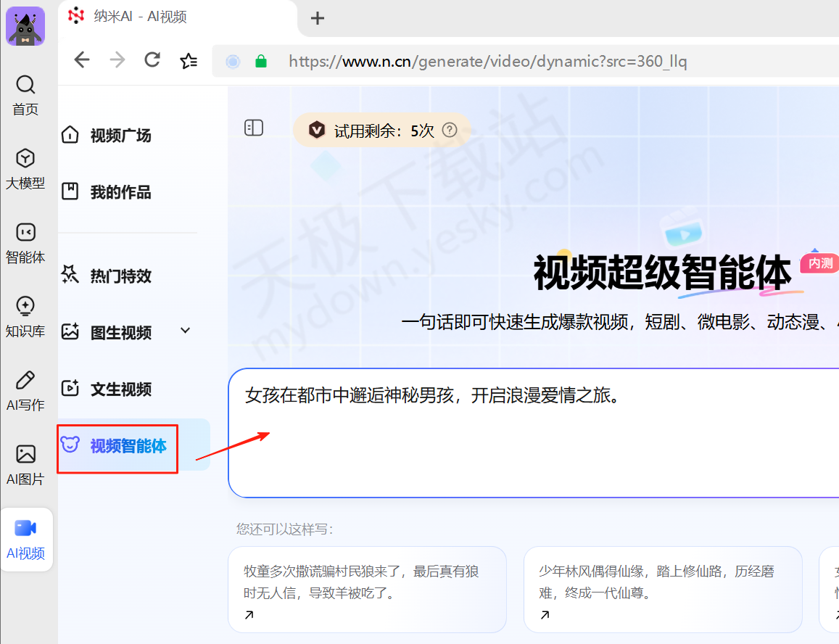
Task: Open the 文生视频 menu item
Action: (120, 389)
